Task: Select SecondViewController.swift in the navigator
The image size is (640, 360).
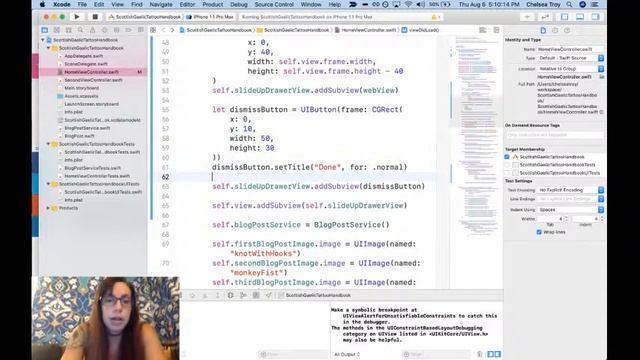Action: (93, 80)
